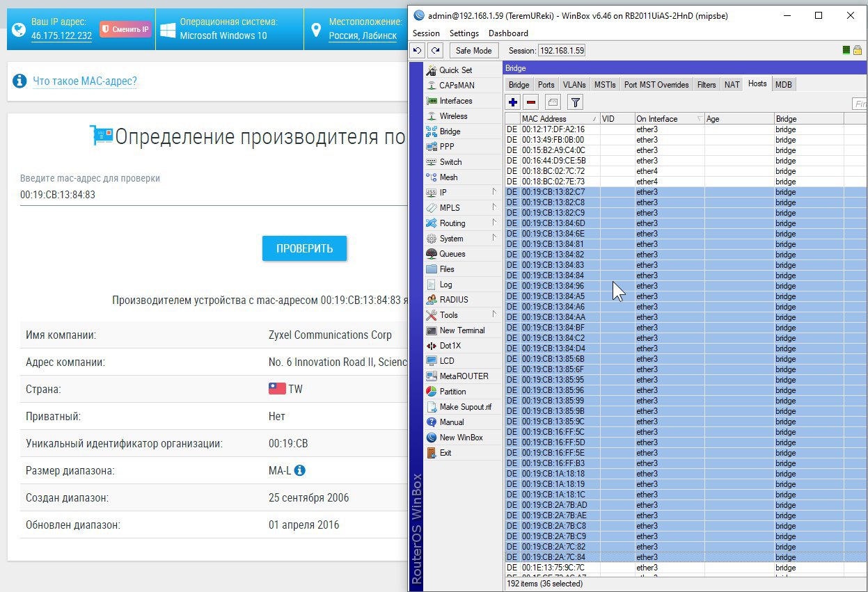
Task: Click the Session address field 192.168.1.59
Action: coord(562,50)
